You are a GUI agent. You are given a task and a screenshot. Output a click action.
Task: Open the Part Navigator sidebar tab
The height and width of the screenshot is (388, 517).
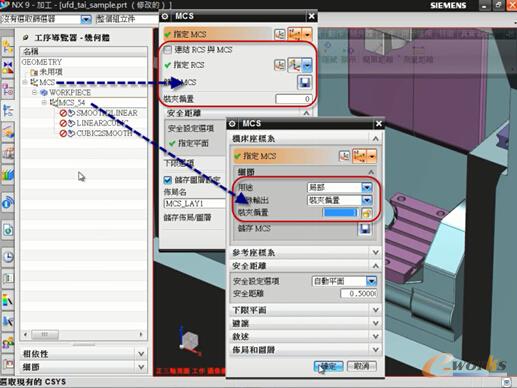(7, 89)
